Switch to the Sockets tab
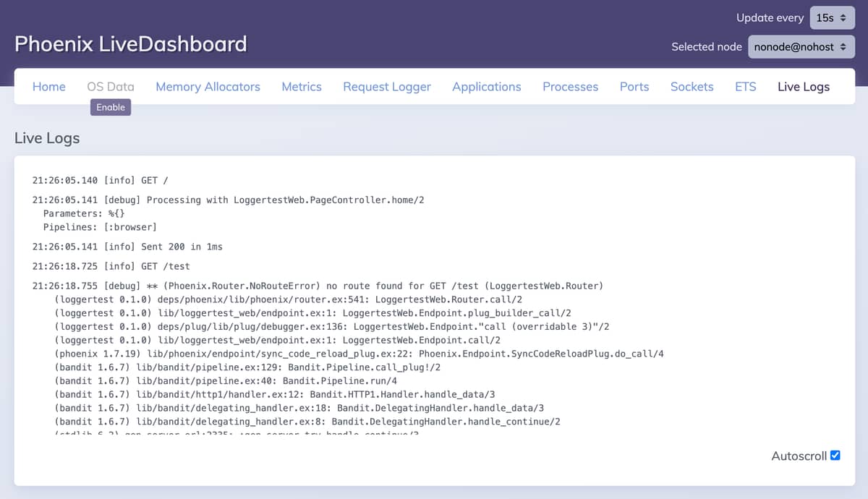The image size is (868, 499). tap(692, 86)
